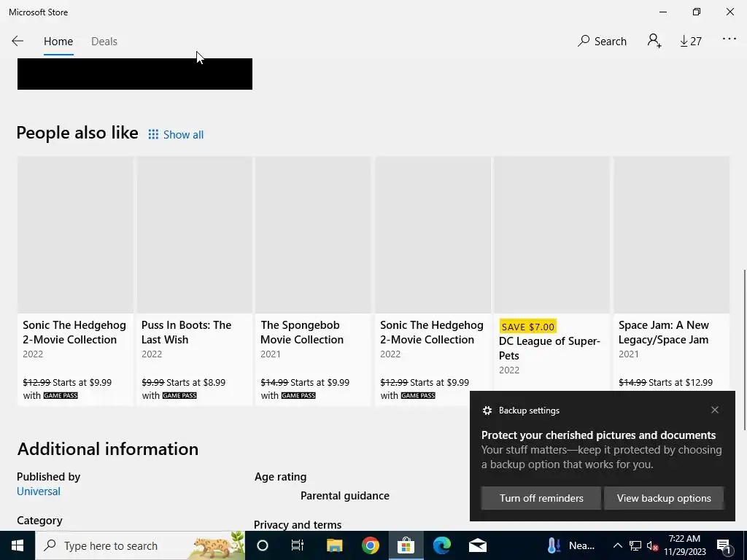Screen dimensions: 747x560
Task: Launch Google Chrome from the taskbar
Action: [x=370, y=545]
